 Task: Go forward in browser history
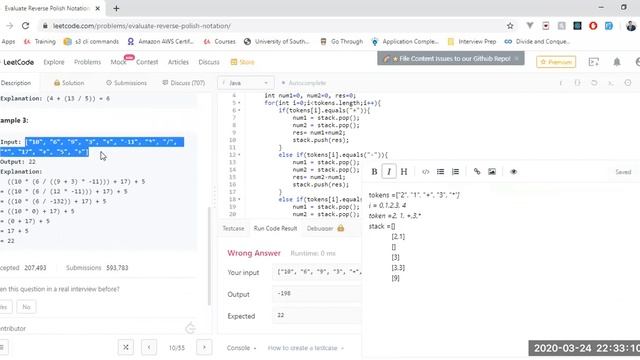9,26
